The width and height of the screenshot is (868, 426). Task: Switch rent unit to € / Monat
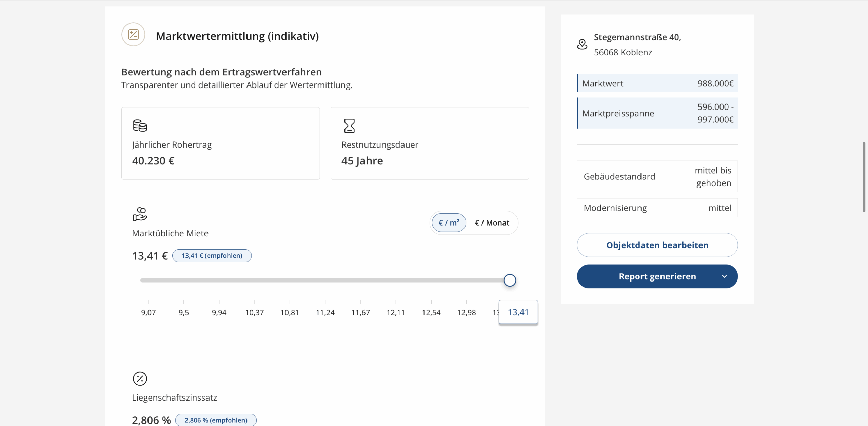[x=492, y=222]
